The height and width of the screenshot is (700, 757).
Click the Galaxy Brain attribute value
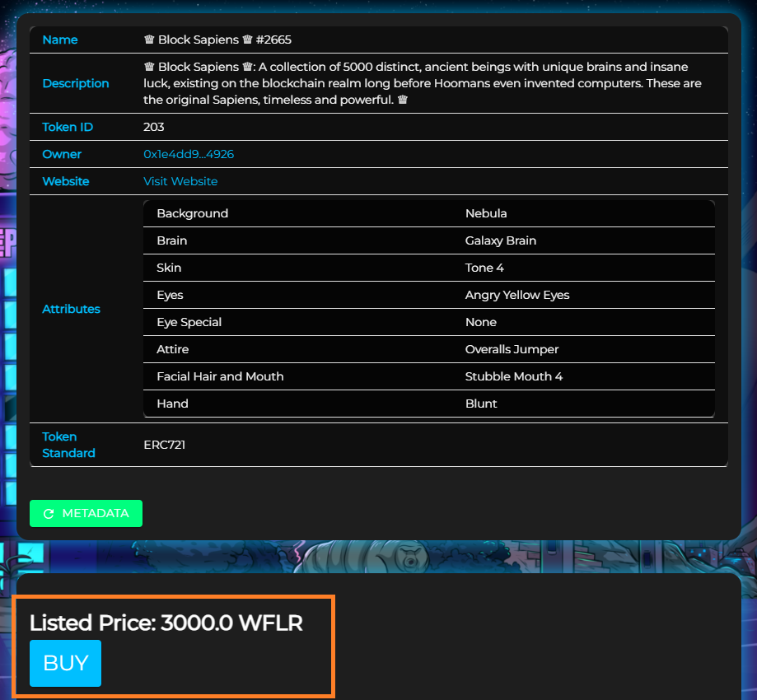coord(501,240)
